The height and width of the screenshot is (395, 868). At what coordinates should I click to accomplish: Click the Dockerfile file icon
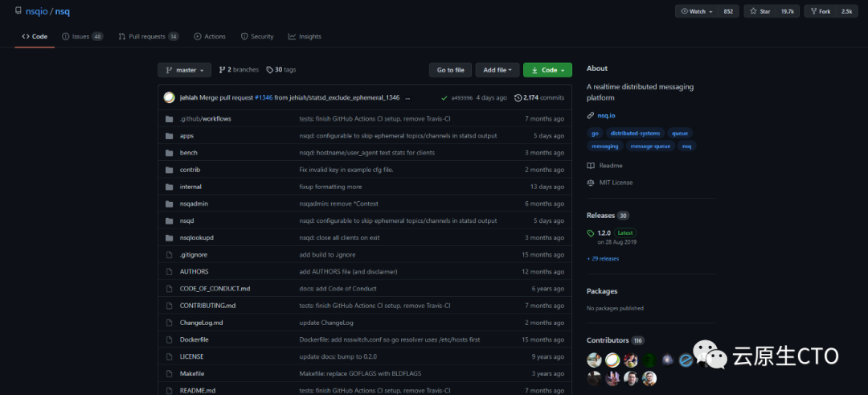(170, 339)
